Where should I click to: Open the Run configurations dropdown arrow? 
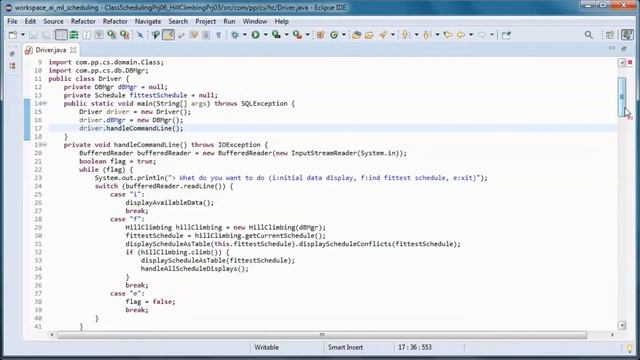(x=265, y=35)
